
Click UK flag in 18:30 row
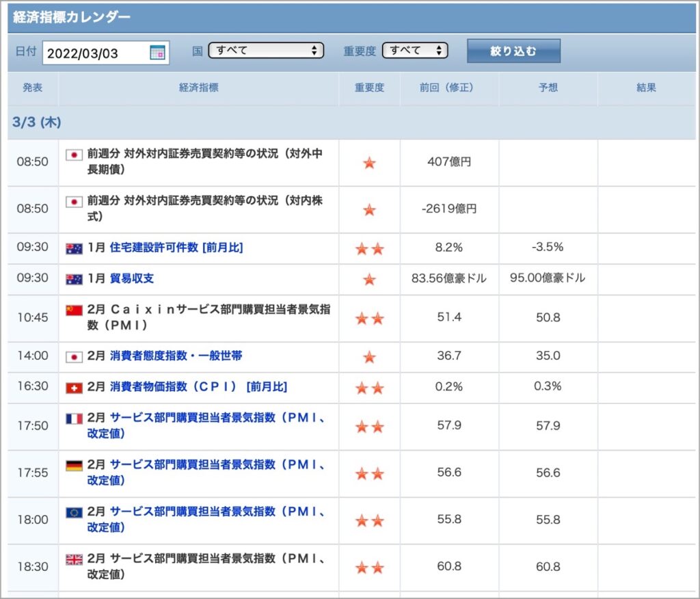[x=74, y=559]
